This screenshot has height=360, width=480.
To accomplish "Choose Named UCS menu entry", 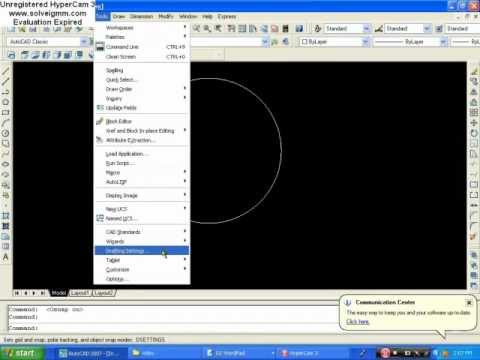I will [x=142, y=218].
